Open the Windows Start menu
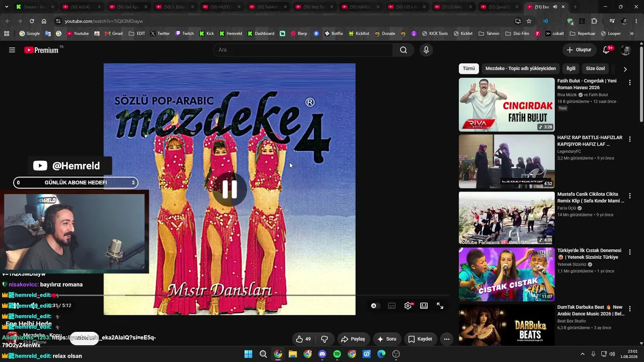The width and height of the screenshot is (644, 362). click(x=248, y=354)
